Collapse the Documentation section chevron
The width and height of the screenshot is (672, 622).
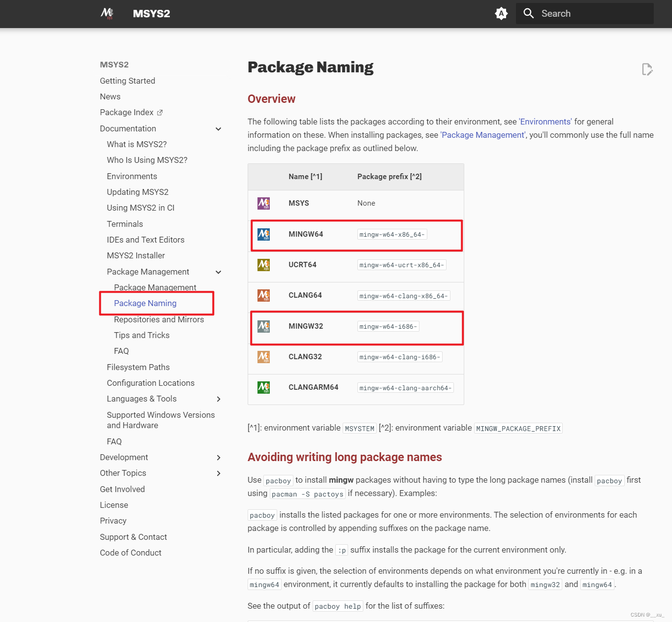[219, 129]
